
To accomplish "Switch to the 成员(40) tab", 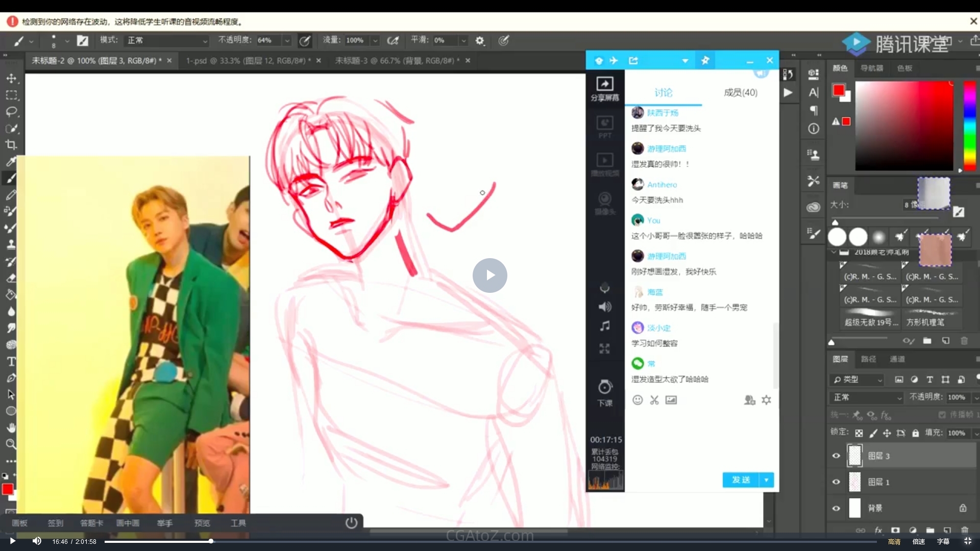I will point(740,92).
